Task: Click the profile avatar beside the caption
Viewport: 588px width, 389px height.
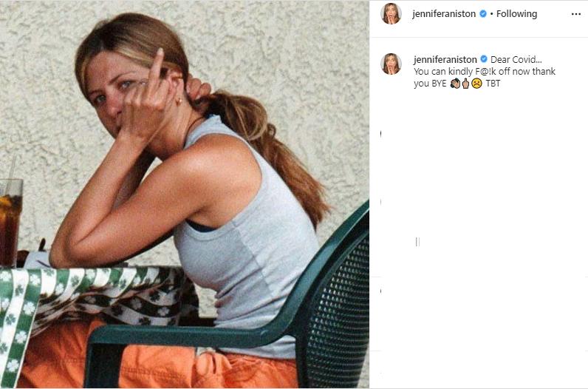Action: pos(391,64)
